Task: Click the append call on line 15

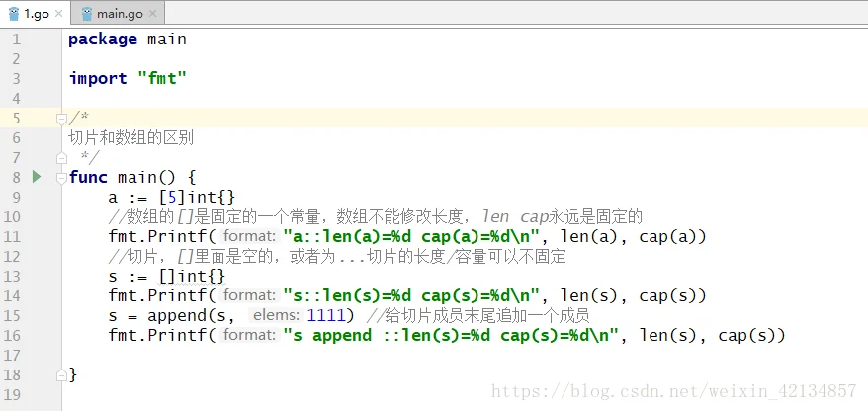Action: click(x=250, y=316)
